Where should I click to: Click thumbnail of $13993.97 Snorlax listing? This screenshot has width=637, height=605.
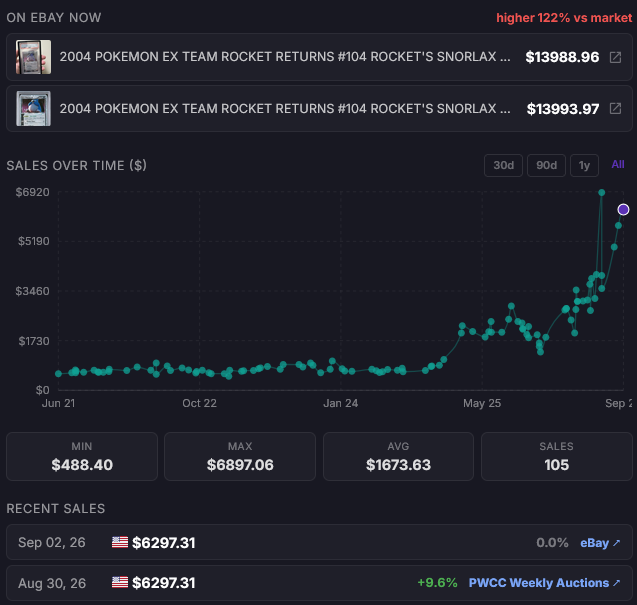click(x=33, y=108)
